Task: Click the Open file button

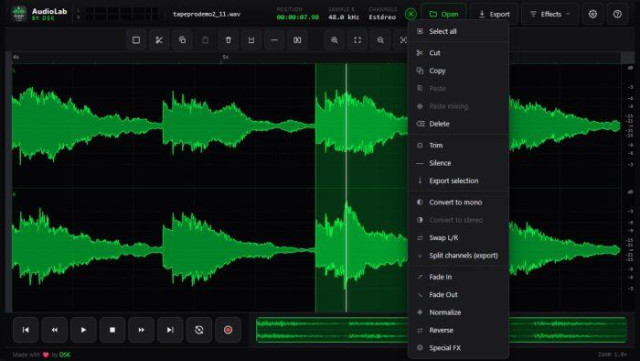Action: tap(444, 14)
